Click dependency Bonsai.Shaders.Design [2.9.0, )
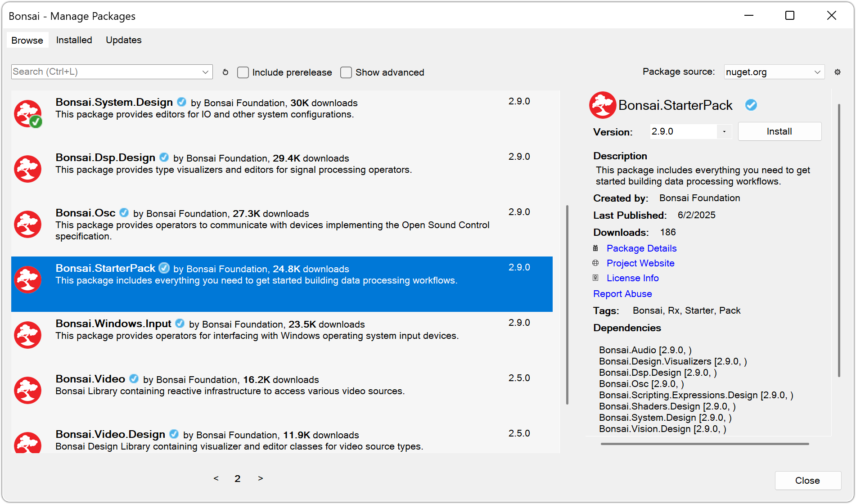The height and width of the screenshot is (504, 856). [667, 406]
